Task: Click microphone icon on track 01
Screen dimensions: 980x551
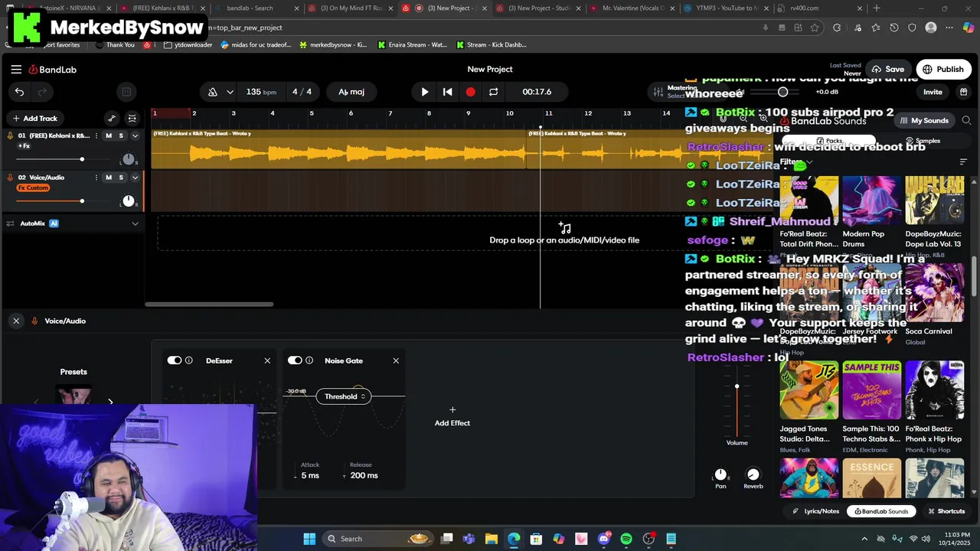Action: pos(10,135)
